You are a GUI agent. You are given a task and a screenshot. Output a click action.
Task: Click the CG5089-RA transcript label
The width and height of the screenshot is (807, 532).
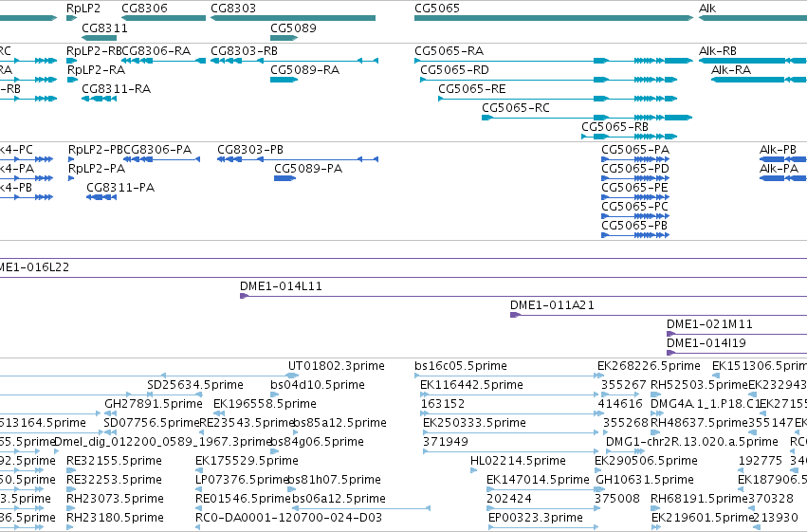(x=304, y=70)
